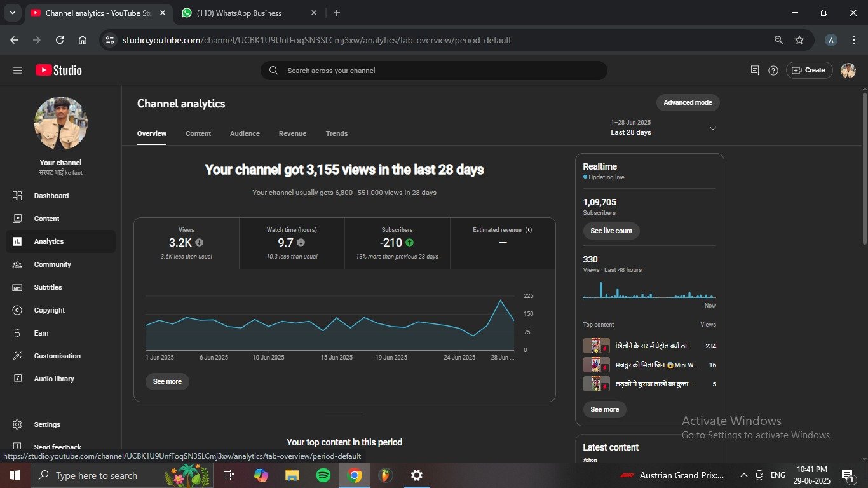Click the Estimated revenue clock icon
868x488 pixels.
[529, 230]
